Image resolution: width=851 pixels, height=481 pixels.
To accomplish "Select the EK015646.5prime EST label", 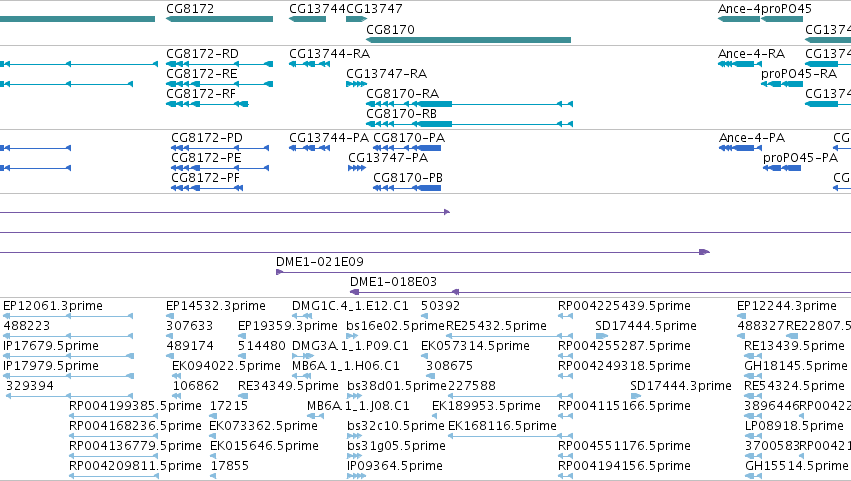I will 264,446.
